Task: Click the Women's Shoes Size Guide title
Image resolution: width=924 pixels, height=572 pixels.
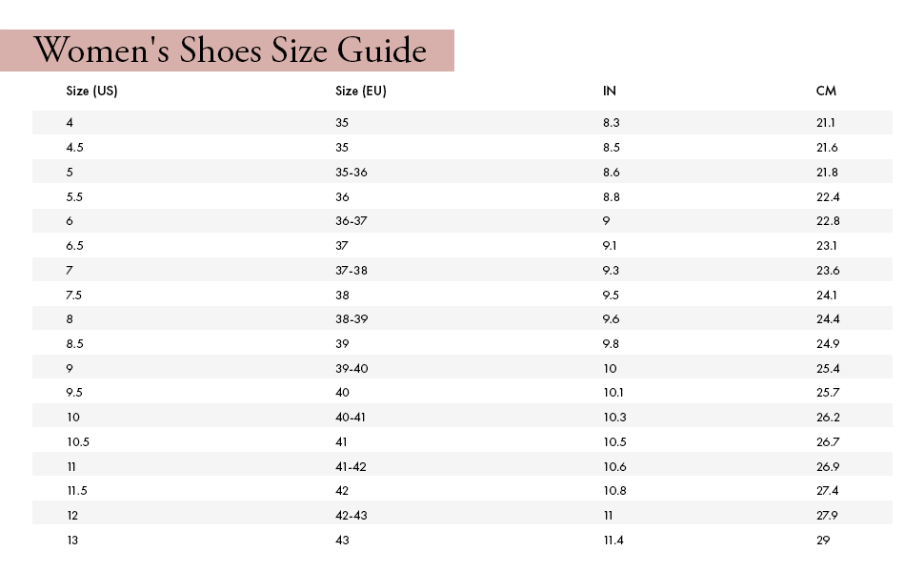Action: [x=230, y=51]
